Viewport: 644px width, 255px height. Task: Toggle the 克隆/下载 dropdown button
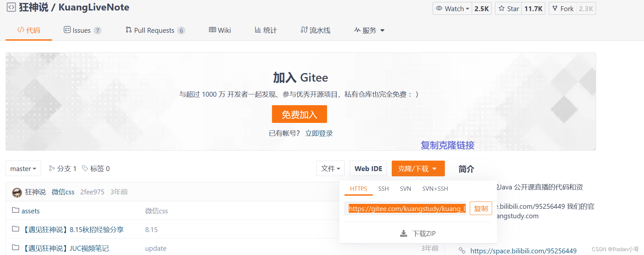pyautogui.click(x=418, y=168)
